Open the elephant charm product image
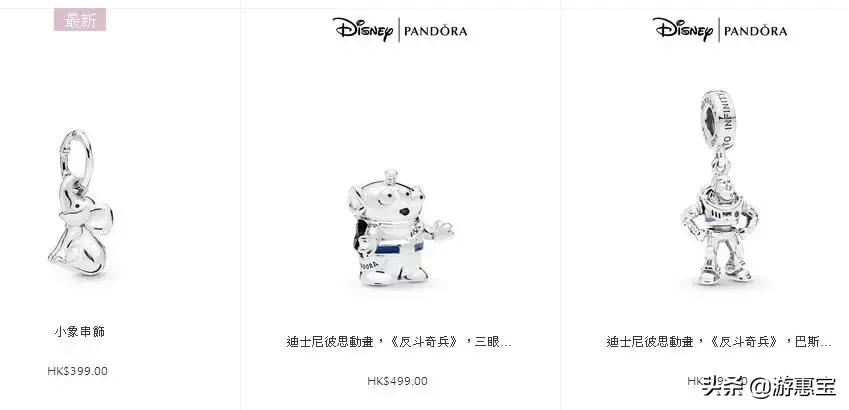849x410 pixels. point(80,202)
